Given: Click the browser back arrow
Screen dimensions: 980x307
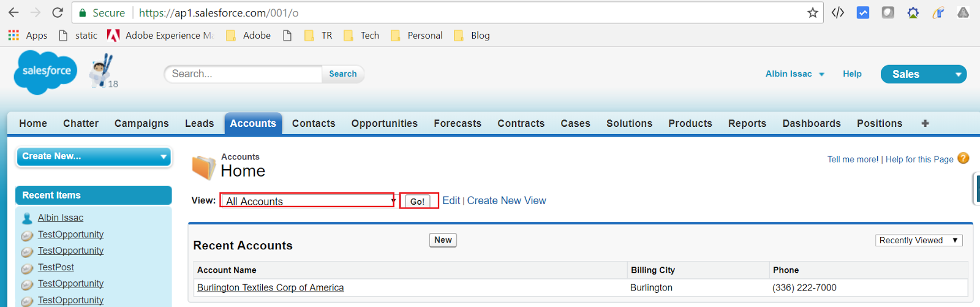Looking at the screenshot, I should [13, 12].
